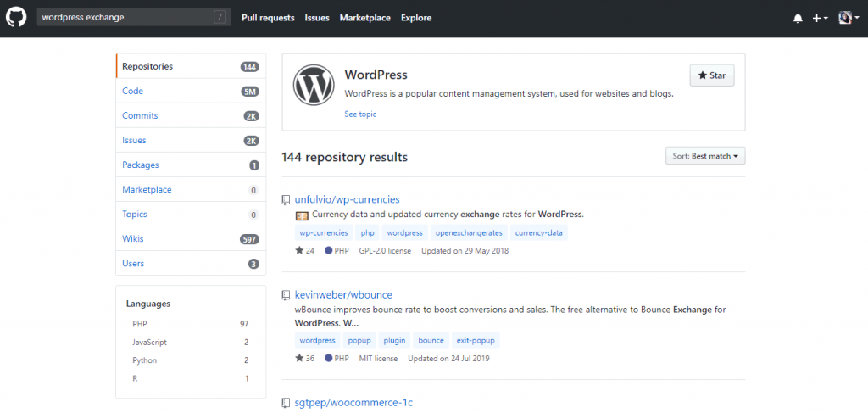Click the 144 repository results heading
This screenshot has height=413, width=868.
point(345,157)
